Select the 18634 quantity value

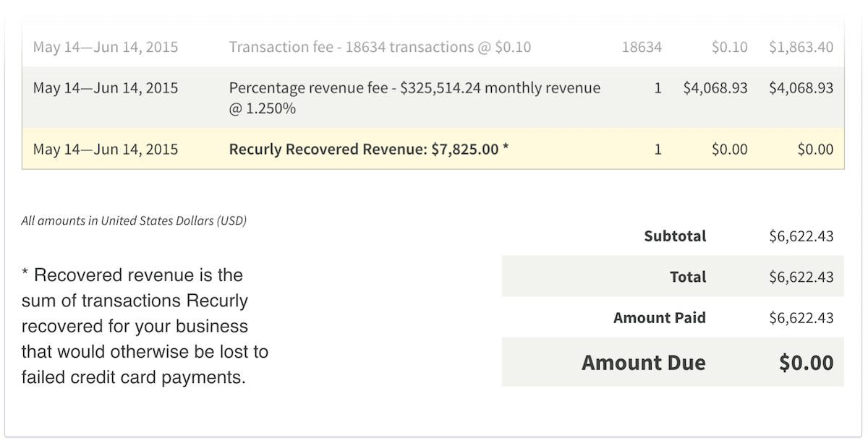pyautogui.click(x=641, y=48)
